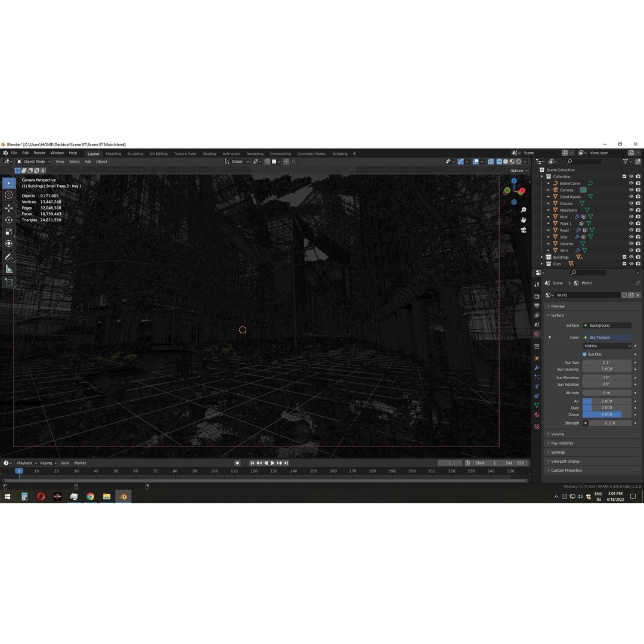Viewport: 644px width, 644px height.
Task: Hide the Camera object in viewport
Action: click(x=631, y=190)
